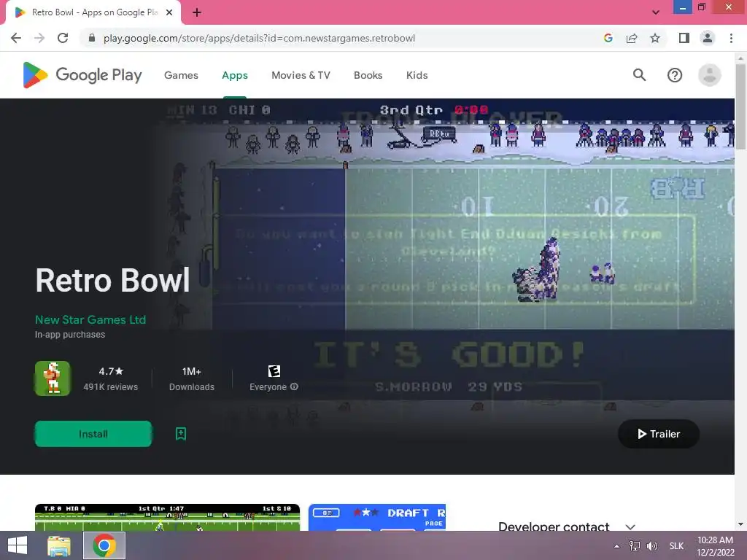Open New Star Games Ltd developer page

(90, 319)
